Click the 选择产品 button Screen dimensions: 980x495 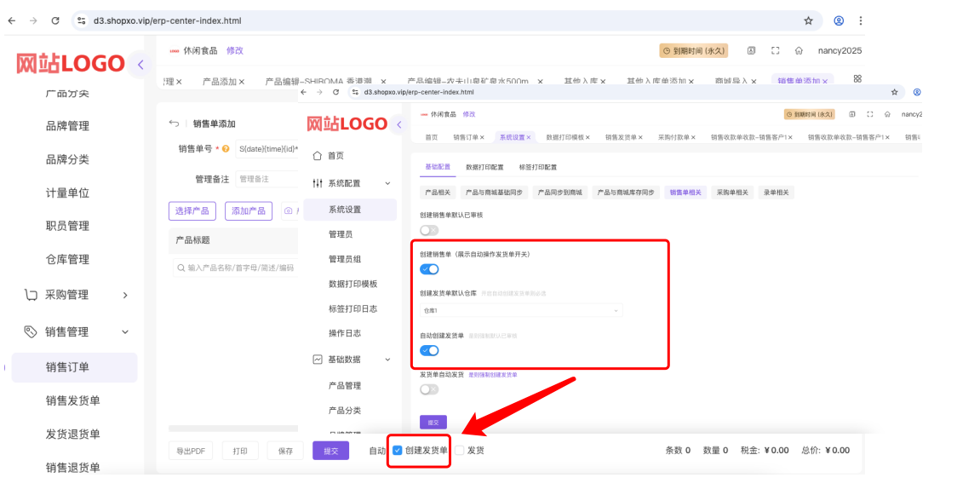tap(192, 211)
